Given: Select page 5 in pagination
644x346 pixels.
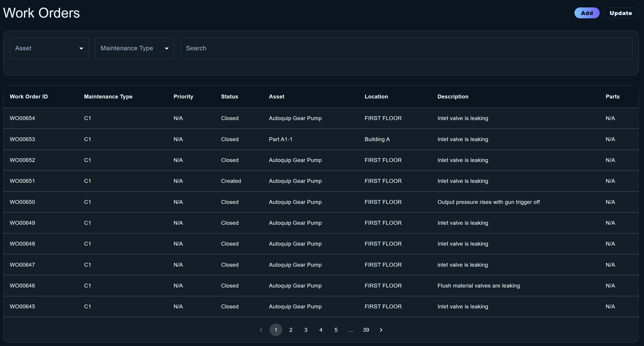Looking at the screenshot, I should click(x=336, y=329).
